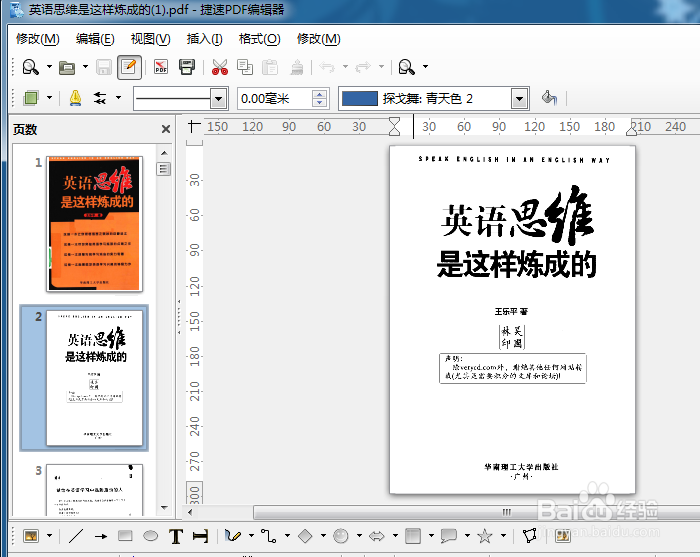Toggle the edit points polygon icon
Screen dimensions: 700x557
click(x=529, y=536)
